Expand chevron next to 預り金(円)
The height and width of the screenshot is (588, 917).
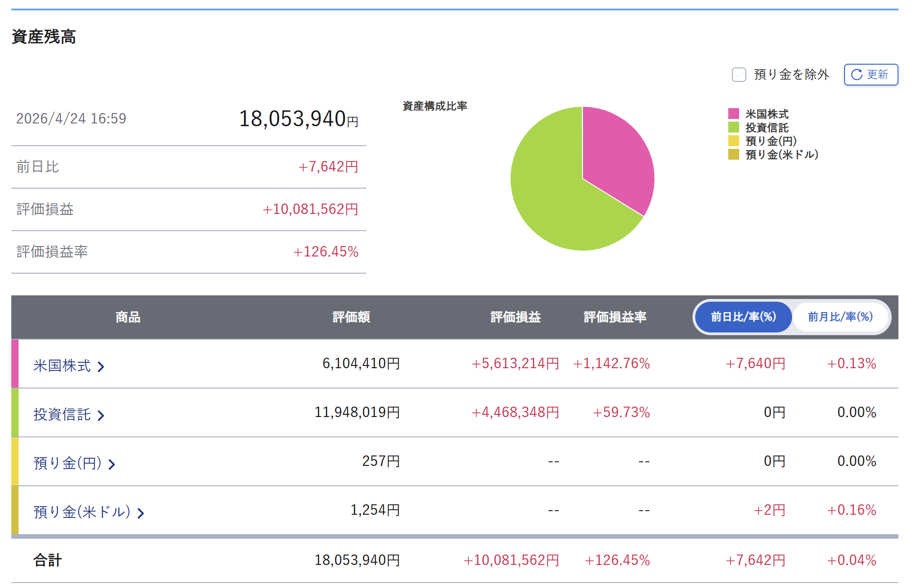click(112, 464)
